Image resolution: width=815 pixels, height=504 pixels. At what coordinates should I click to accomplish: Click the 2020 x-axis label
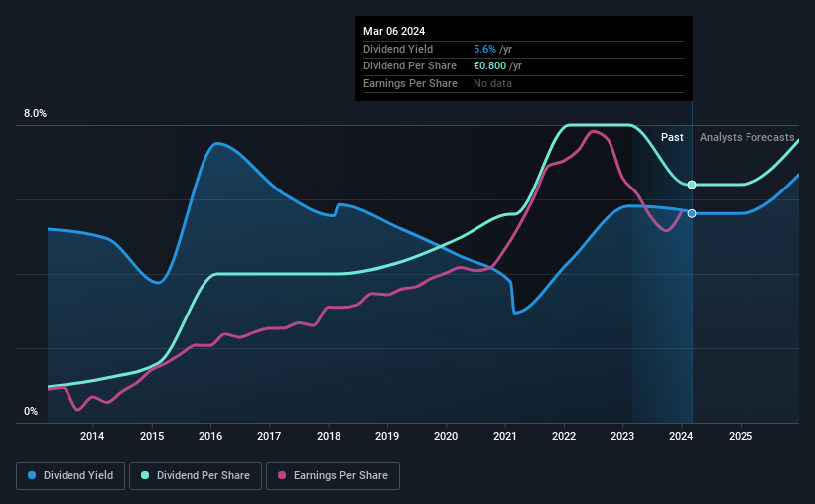click(446, 436)
